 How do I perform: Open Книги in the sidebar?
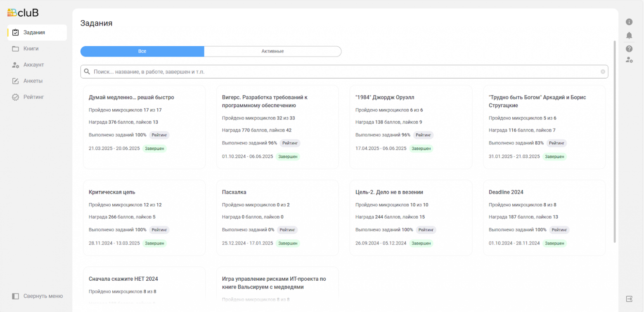tap(31, 49)
